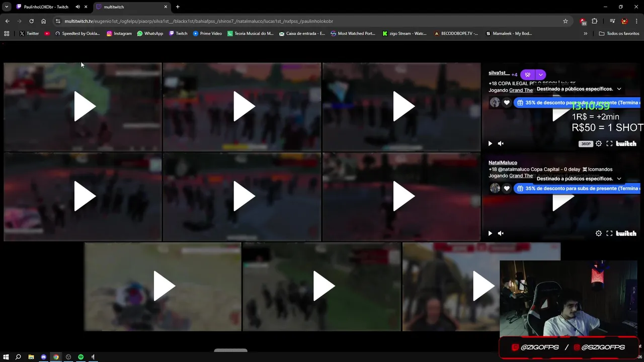This screenshot has width=644, height=362.
Task: Enter fullscreen on silva1st stream player
Action: [x=609, y=143]
